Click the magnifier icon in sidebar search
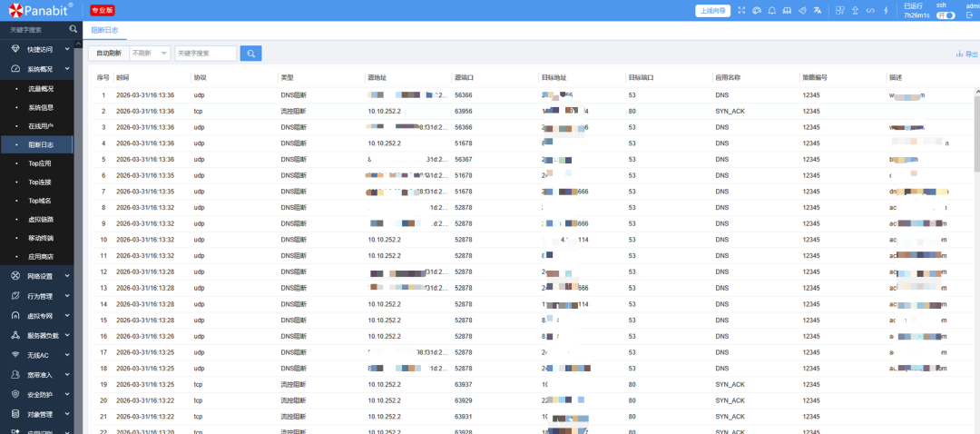This screenshot has width=980, height=434. [x=73, y=29]
